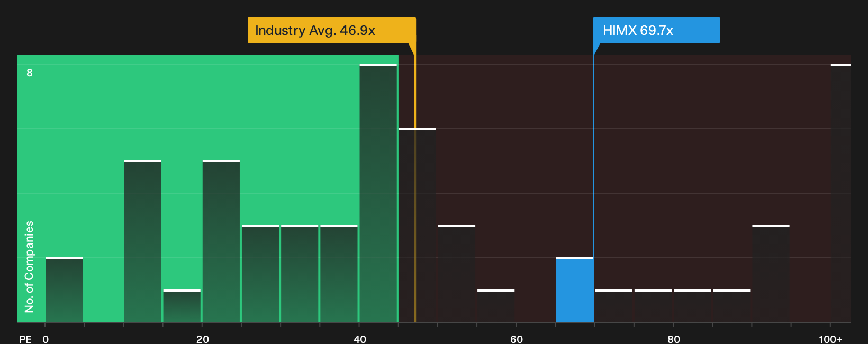Select the bar at PE 90-95

point(771,274)
